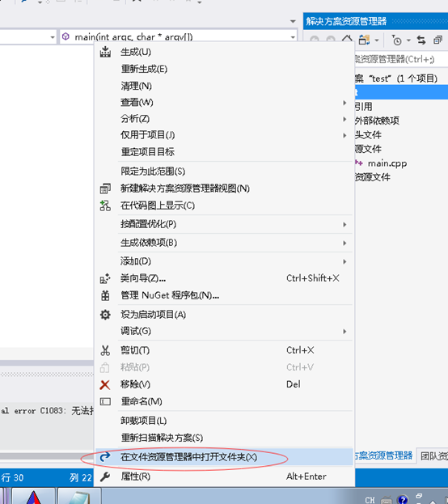Click the taskbar help question mark icon
The image size is (448, 504).
click(x=403, y=499)
